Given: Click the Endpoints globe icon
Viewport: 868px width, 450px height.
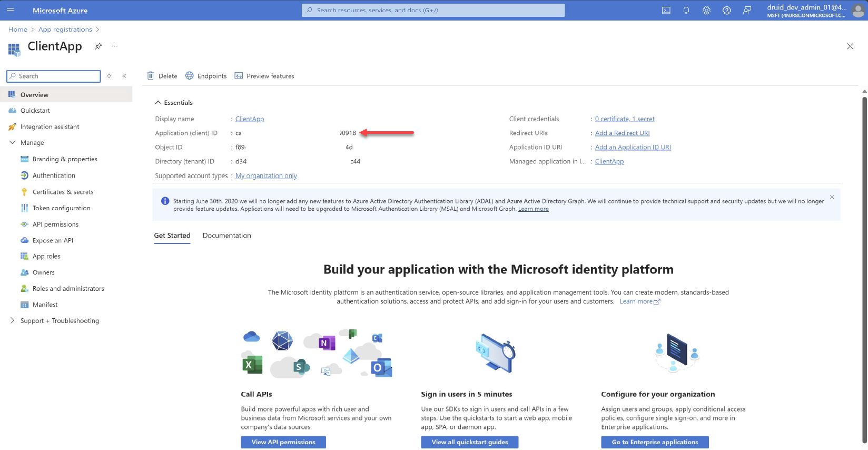Looking at the screenshot, I should [x=190, y=76].
